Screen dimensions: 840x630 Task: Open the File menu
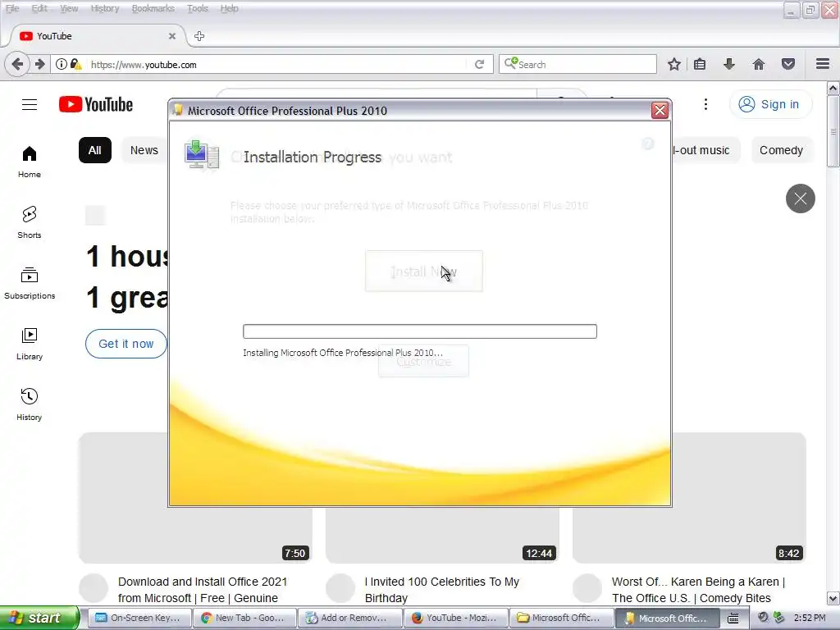click(x=11, y=8)
